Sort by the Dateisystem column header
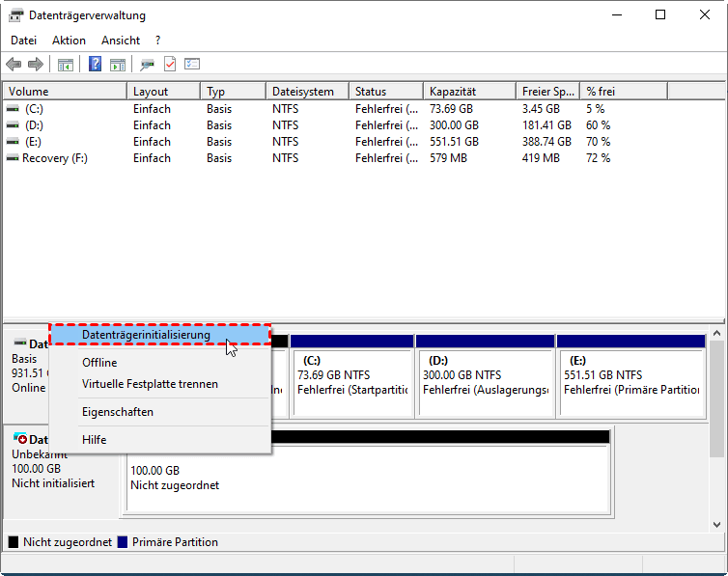The image size is (728, 576). 308,92
